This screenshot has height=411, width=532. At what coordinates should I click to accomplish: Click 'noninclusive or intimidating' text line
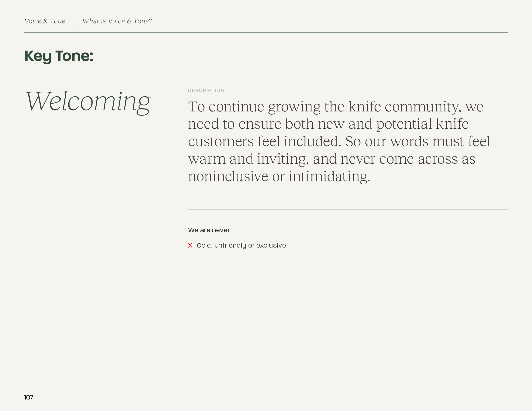pos(279,176)
